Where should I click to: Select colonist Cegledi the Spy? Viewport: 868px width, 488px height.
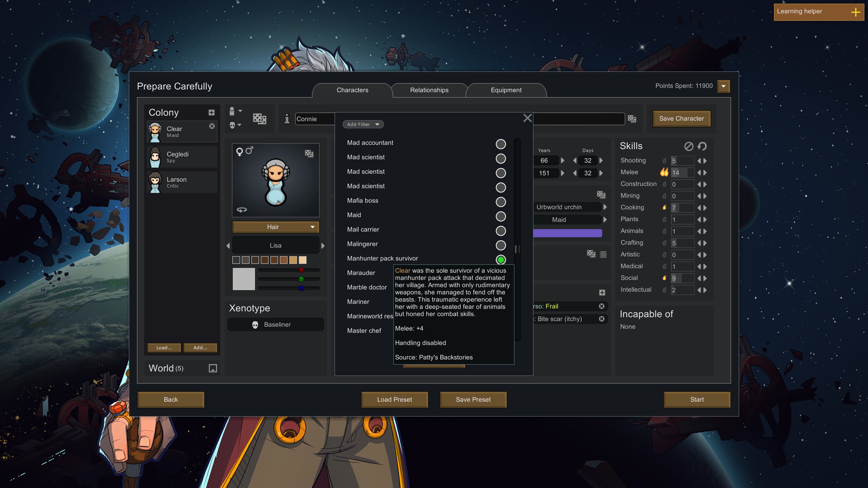pyautogui.click(x=182, y=157)
